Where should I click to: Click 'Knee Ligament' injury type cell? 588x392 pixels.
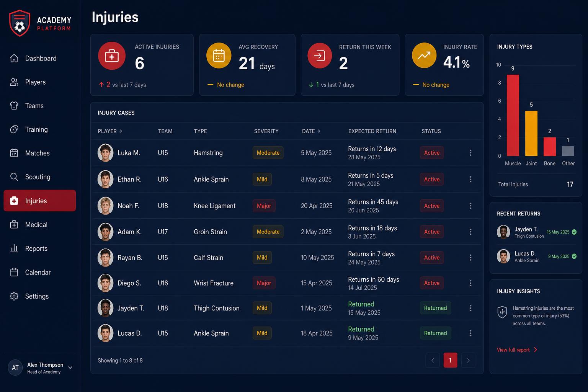(214, 206)
